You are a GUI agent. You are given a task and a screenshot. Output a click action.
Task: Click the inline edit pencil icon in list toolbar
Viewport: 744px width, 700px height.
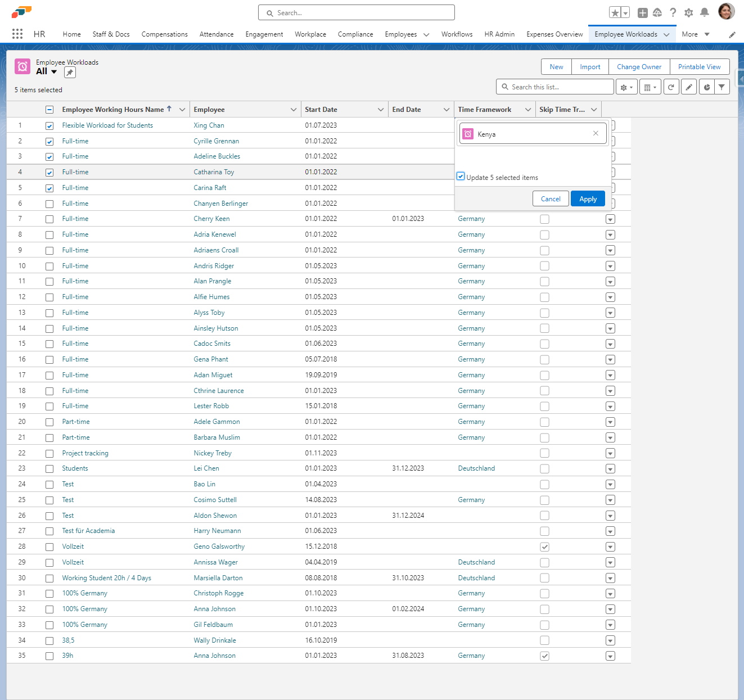(x=689, y=87)
